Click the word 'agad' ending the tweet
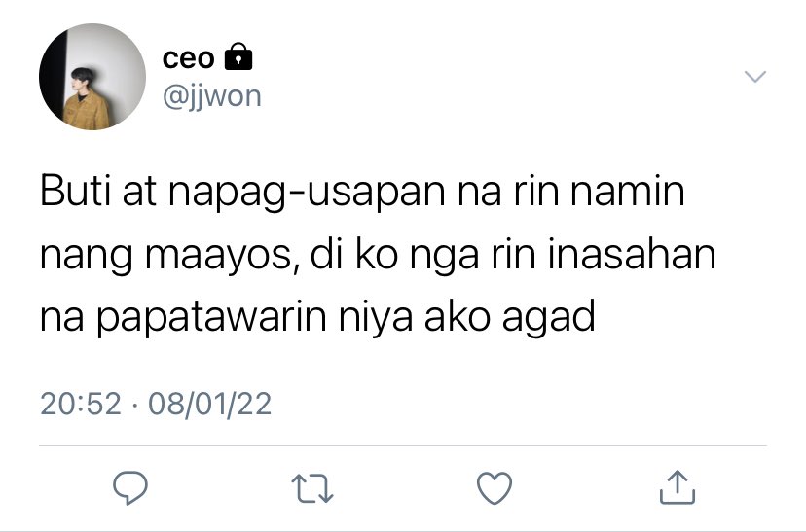This screenshot has height=532, width=806. coord(548,318)
